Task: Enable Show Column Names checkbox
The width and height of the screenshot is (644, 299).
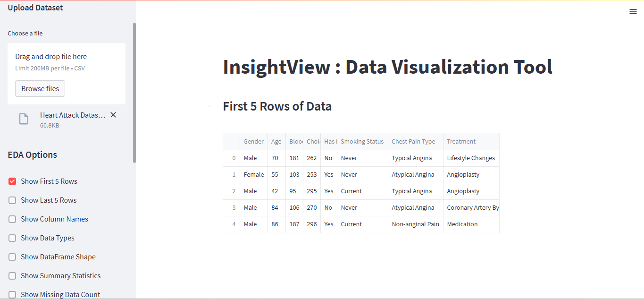Action: pos(12,219)
